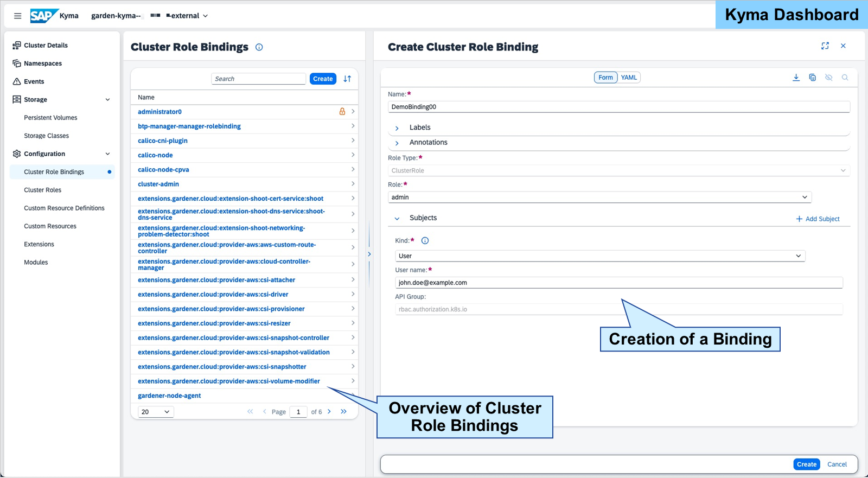Collapse the Configuration section
The image size is (868, 478).
(107, 154)
